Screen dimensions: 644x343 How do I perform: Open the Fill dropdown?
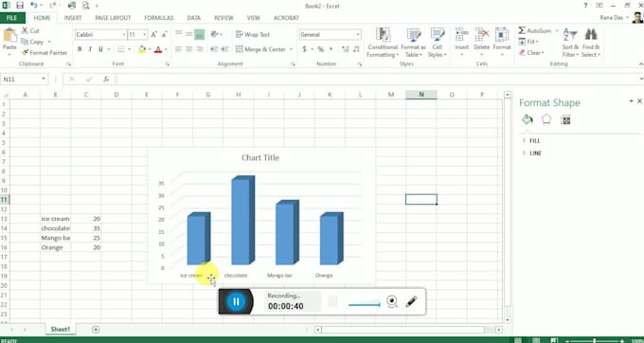528,42
